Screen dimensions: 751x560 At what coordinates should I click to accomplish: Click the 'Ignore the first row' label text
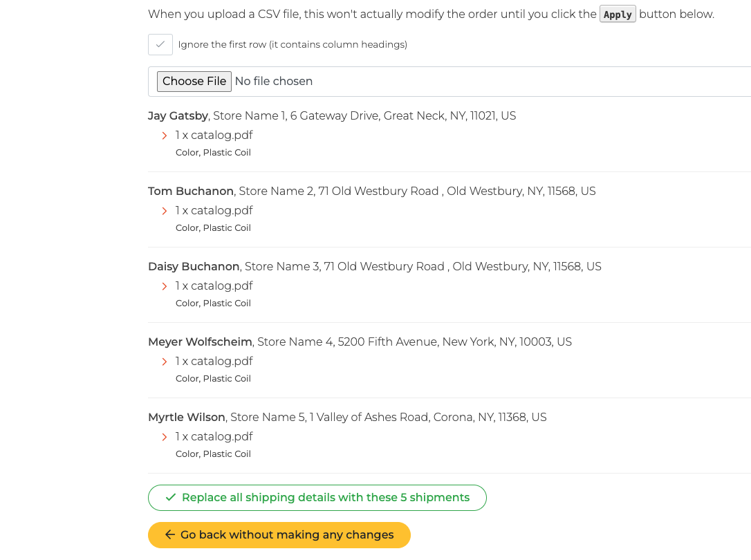[x=293, y=44]
